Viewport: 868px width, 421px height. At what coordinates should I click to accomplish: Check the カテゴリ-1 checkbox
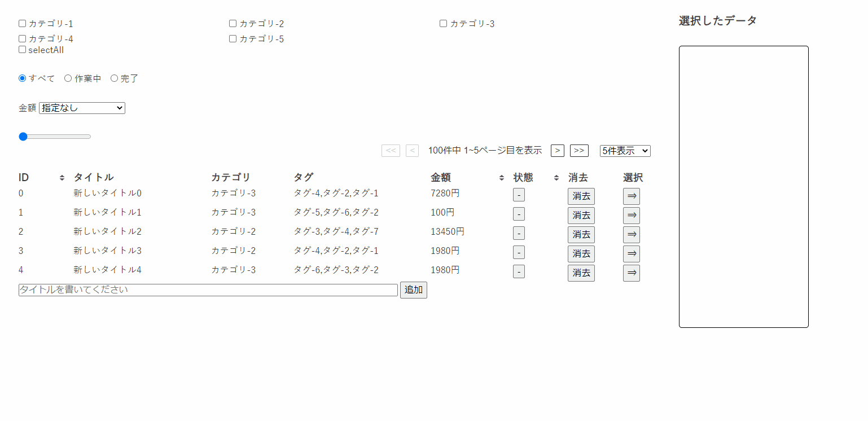point(23,24)
